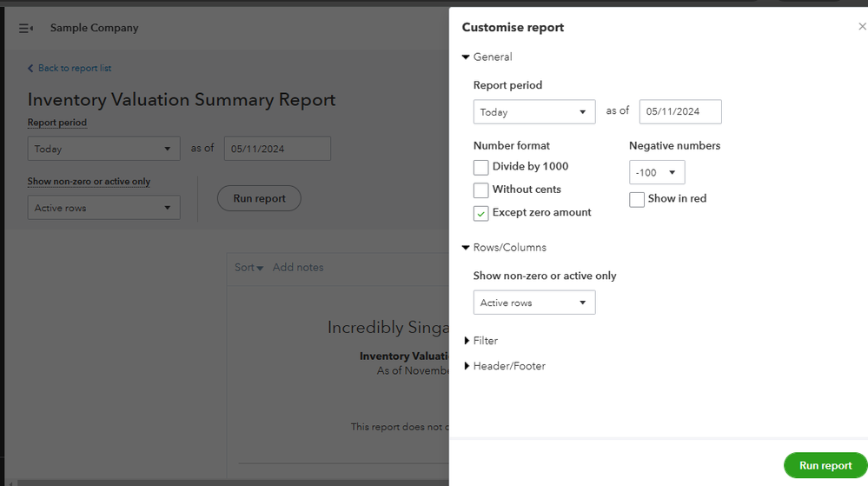Click Add notes on the report
The width and height of the screenshot is (868, 486).
(298, 268)
